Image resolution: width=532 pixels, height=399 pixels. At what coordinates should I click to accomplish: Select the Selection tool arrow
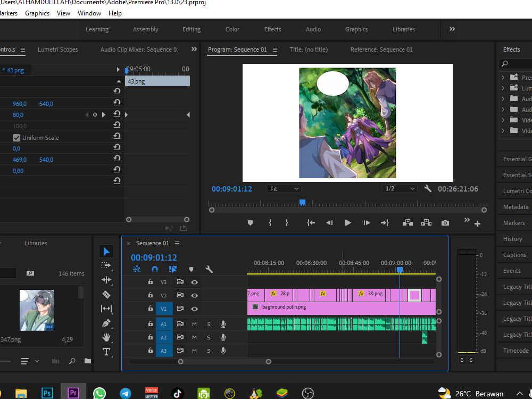(106, 252)
